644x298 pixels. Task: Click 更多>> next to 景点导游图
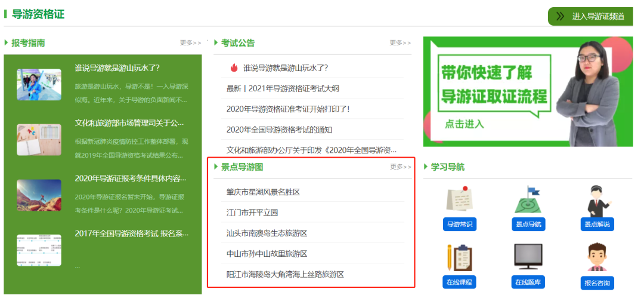click(x=401, y=167)
